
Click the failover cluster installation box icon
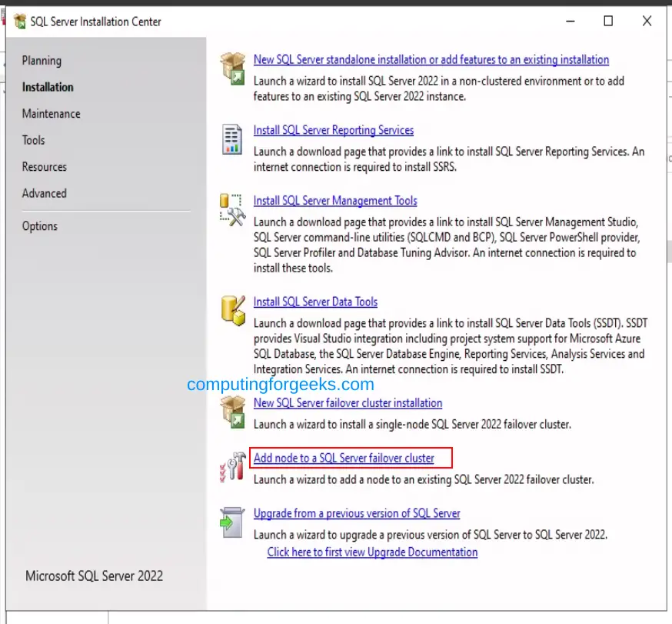(x=233, y=412)
